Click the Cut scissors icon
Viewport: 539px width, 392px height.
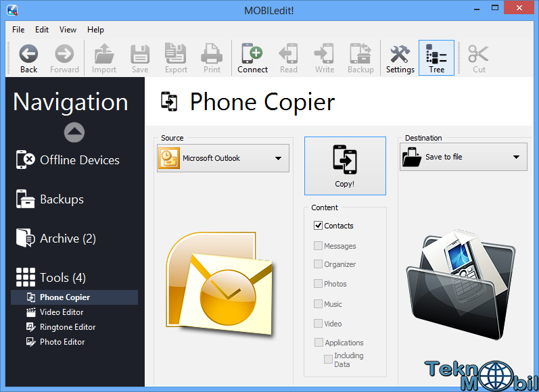point(479,58)
